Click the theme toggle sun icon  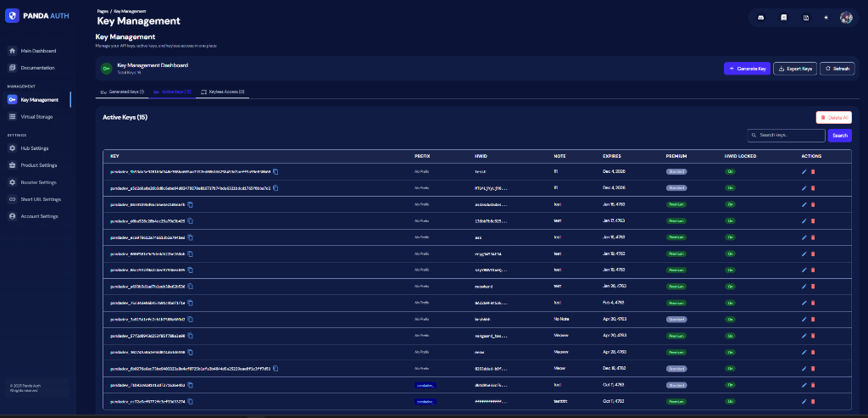tap(826, 18)
